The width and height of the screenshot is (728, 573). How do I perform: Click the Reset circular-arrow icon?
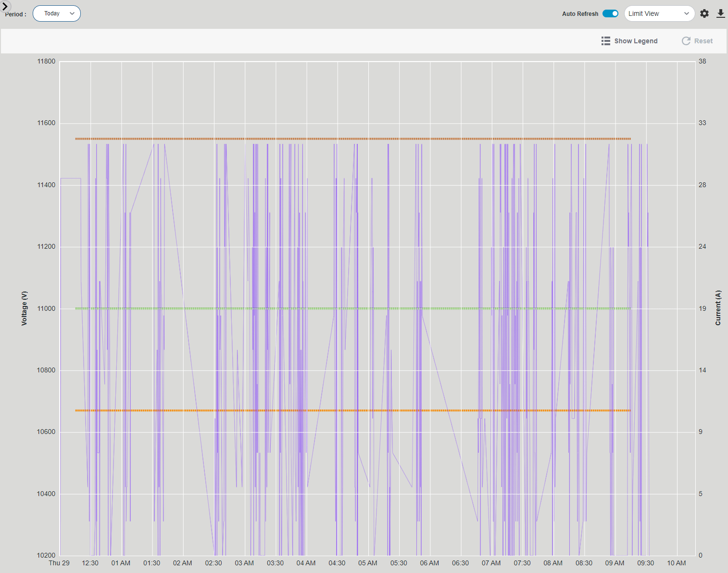tap(685, 41)
